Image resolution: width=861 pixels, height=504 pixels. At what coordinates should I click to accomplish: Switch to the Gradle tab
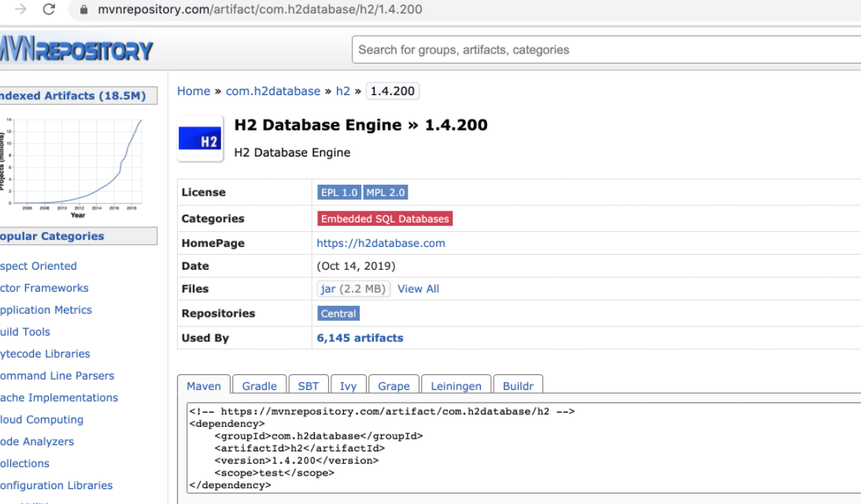259,385
